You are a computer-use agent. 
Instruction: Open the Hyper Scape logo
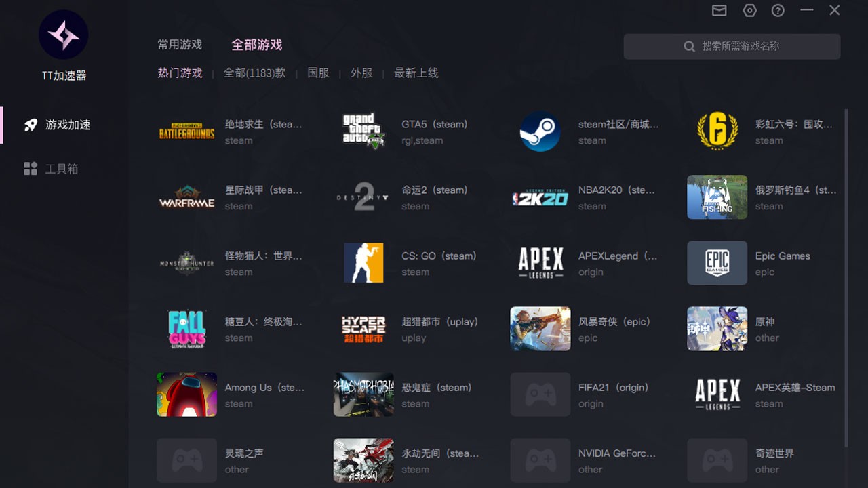[363, 329]
